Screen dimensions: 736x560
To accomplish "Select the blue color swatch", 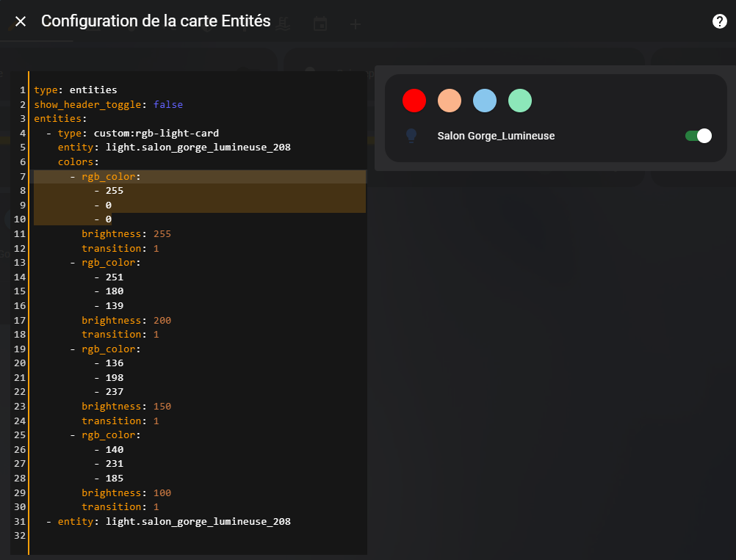I will (x=484, y=101).
